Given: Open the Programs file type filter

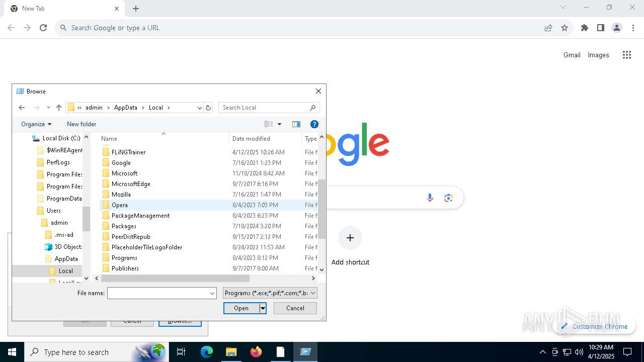Looking at the screenshot, I should click(x=270, y=293).
